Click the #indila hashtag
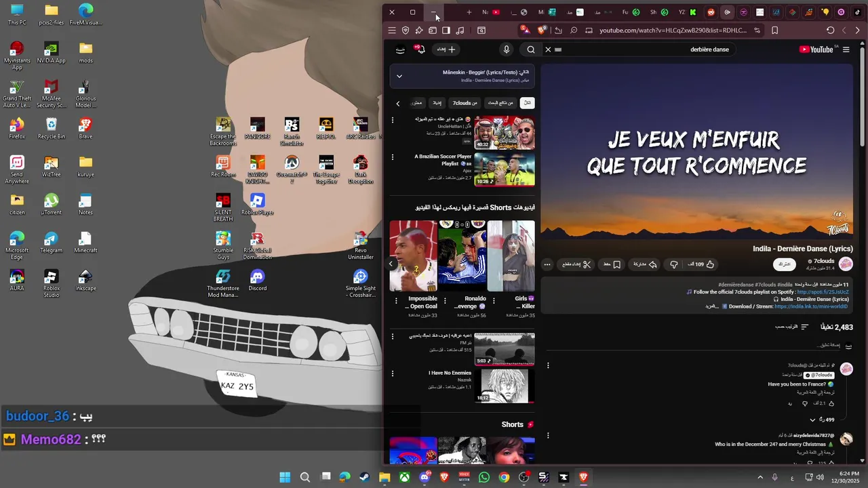 [x=785, y=285]
